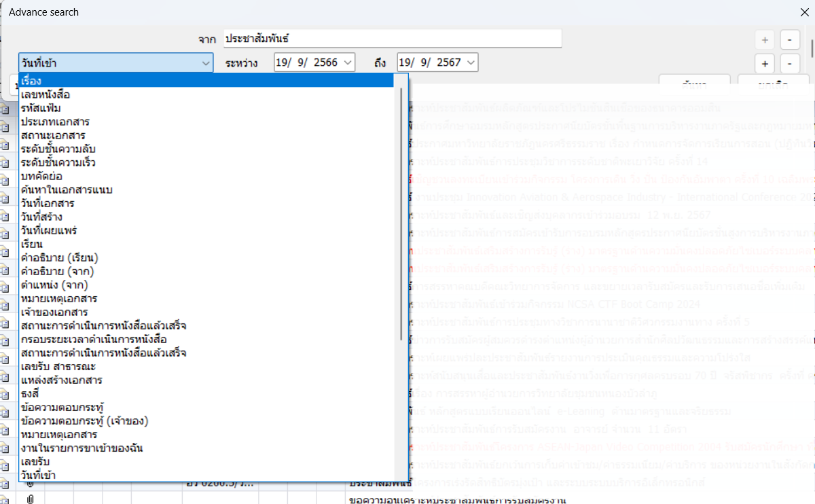
Task: Select เจ้าของเอกสาร from the list
Action: 206,312
